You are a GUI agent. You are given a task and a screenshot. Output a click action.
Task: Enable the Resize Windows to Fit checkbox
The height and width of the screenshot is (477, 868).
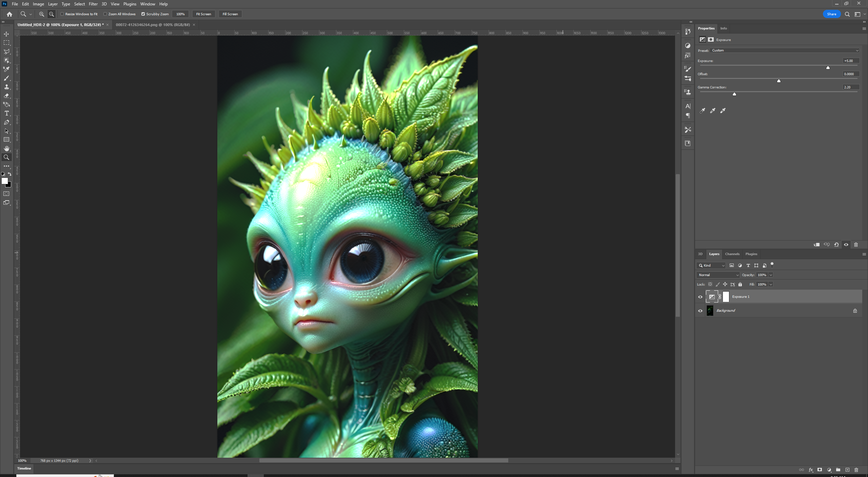click(x=62, y=14)
